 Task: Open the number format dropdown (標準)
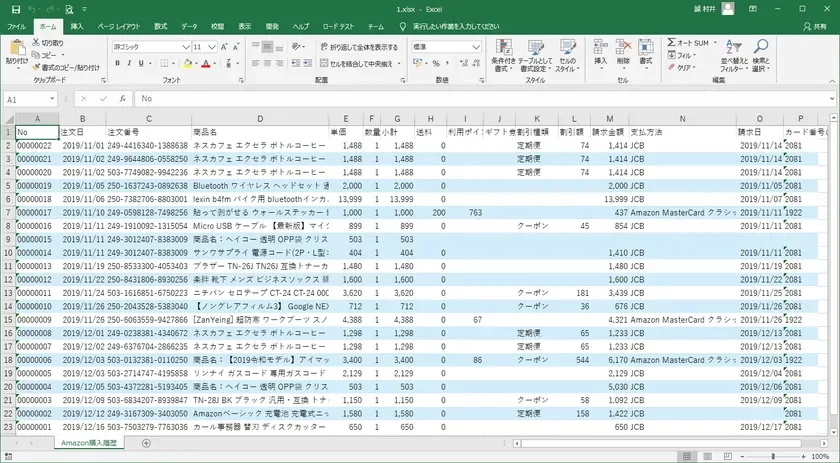tap(476, 47)
